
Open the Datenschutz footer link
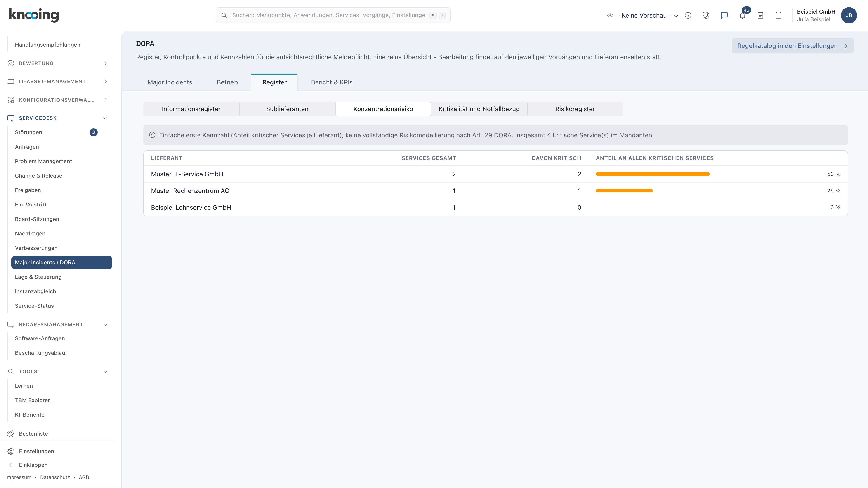tap(55, 477)
